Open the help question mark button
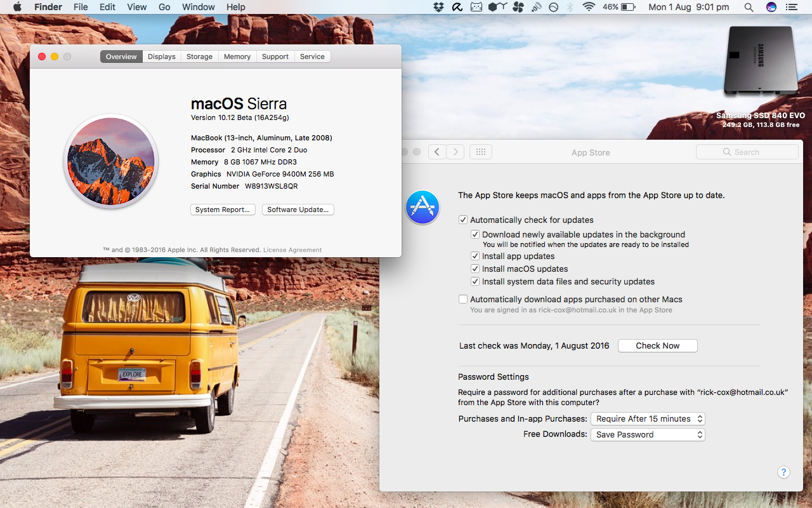This screenshot has height=508, width=812. (x=783, y=472)
